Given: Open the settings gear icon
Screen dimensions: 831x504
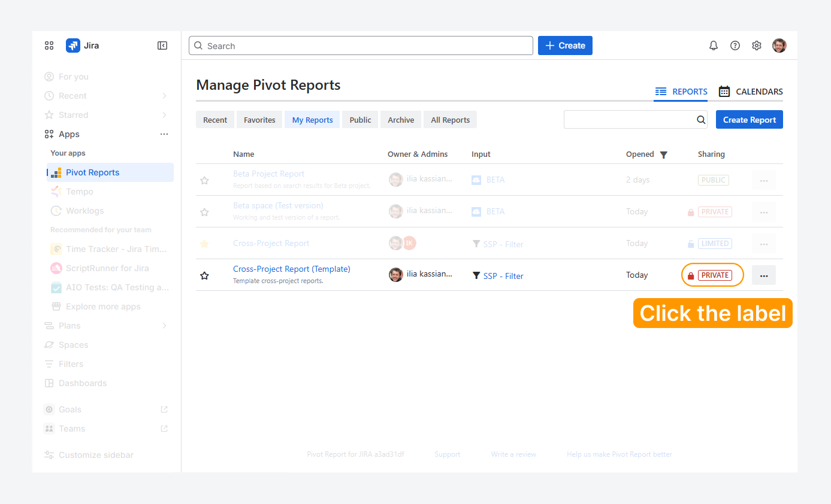Looking at the screenshot, I should 757,45.
